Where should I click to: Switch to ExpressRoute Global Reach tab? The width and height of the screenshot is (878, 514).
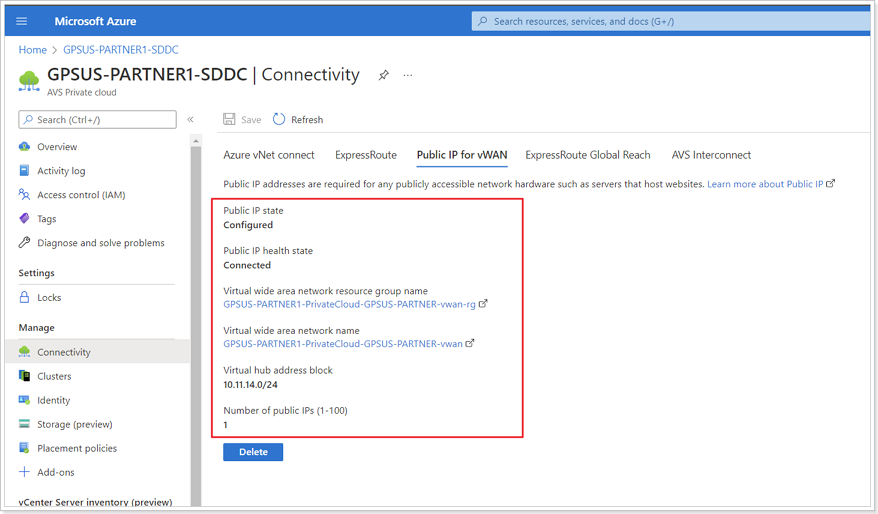(x=588, y=155)
